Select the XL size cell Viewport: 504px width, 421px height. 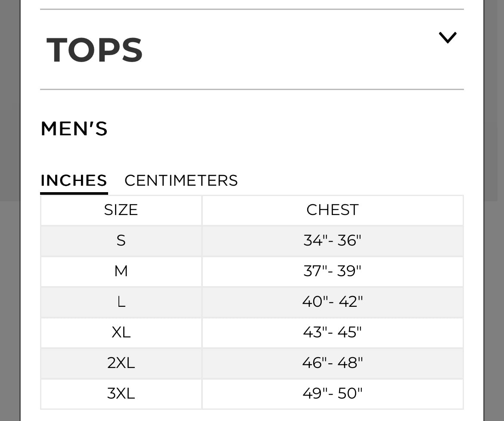tap(121, 332)
